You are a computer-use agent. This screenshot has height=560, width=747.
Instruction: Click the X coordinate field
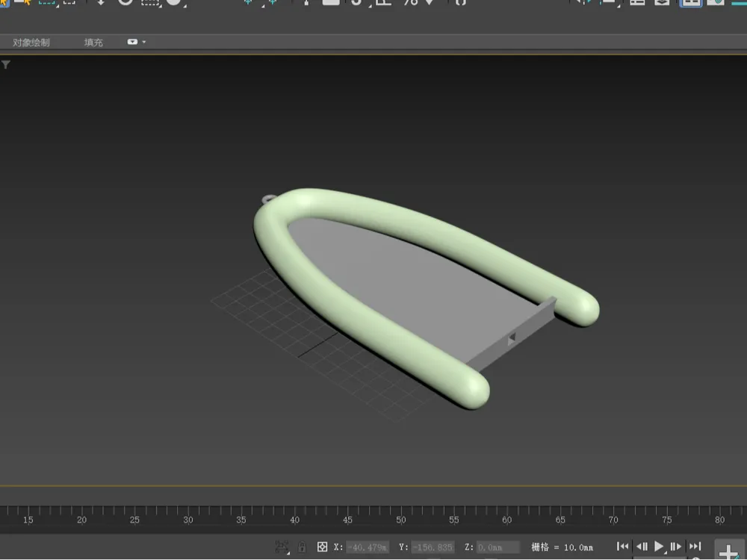click(x=368, y=547)
